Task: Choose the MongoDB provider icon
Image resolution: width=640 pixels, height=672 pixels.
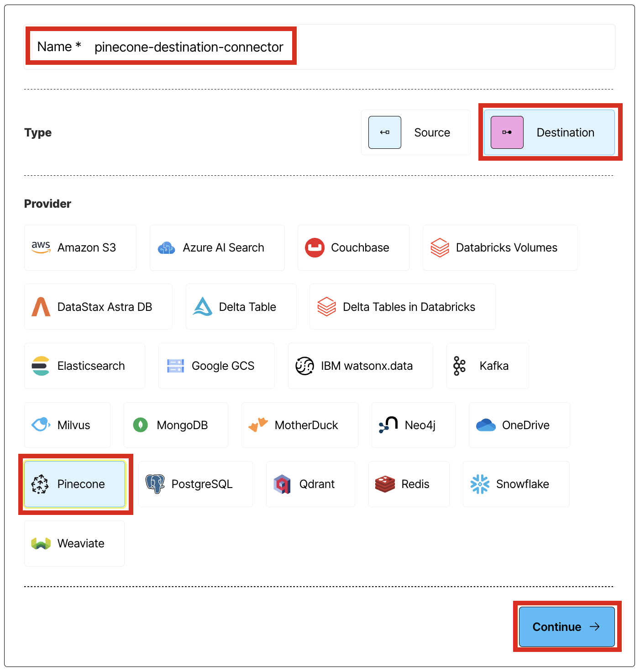Action: (175, 425)
